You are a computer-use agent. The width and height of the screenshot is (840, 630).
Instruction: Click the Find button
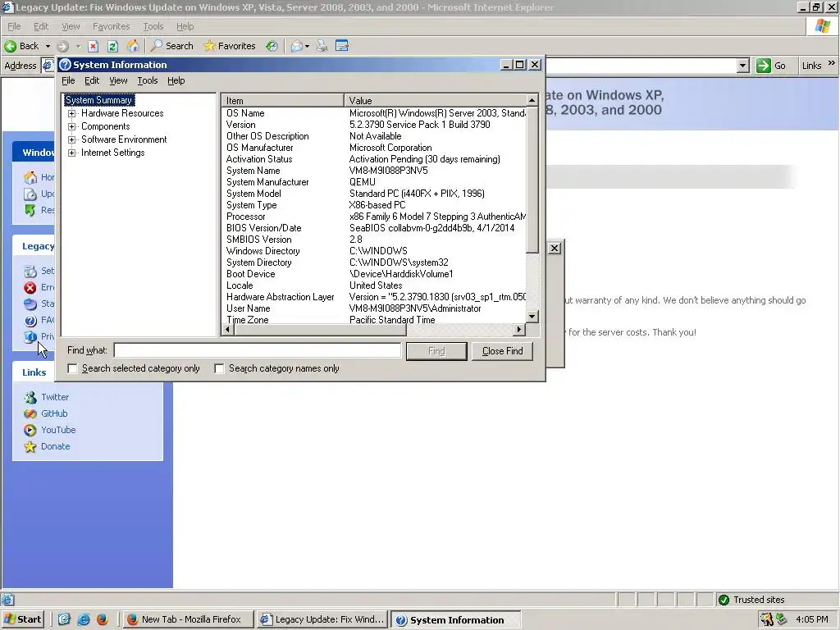436,351
